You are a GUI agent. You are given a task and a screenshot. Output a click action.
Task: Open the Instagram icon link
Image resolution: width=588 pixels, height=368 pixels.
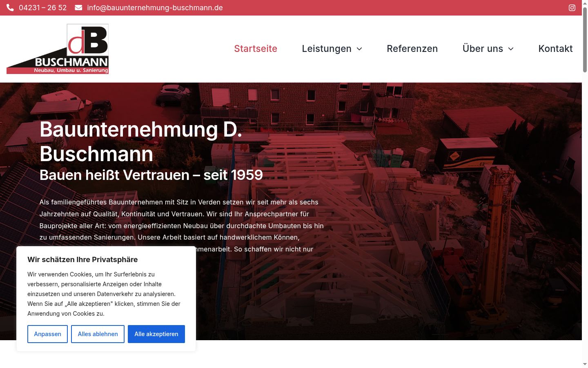[x=572, y=8]
